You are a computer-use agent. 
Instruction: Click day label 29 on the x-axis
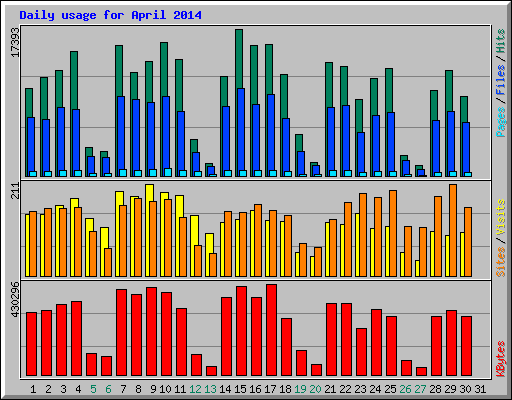tap(450, 389)
